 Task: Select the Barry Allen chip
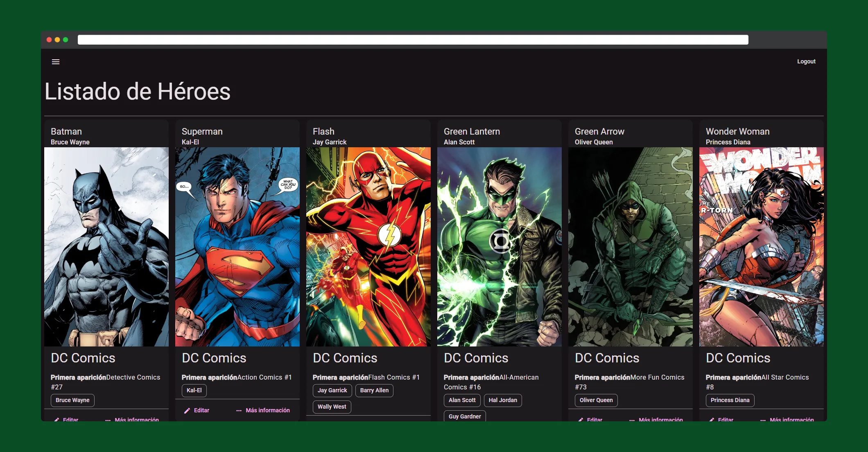374,390
